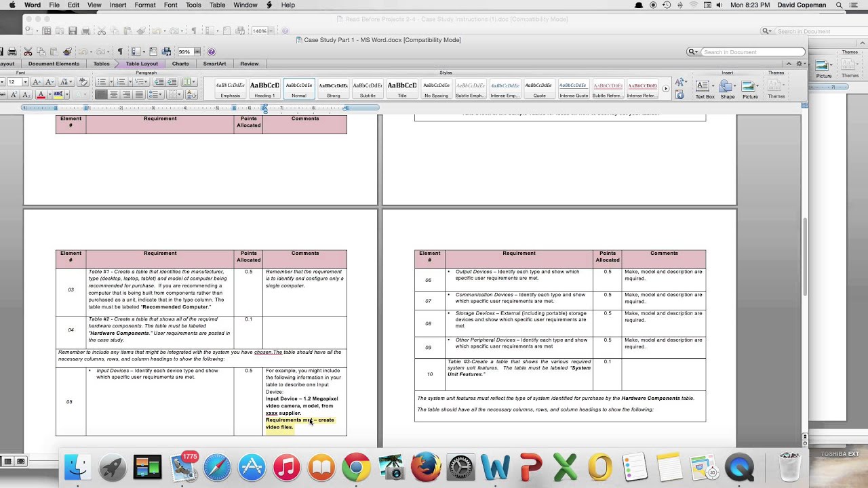Apply the Subtitle style
Viewport: 868px width, 488px height.
coord(368,89)
